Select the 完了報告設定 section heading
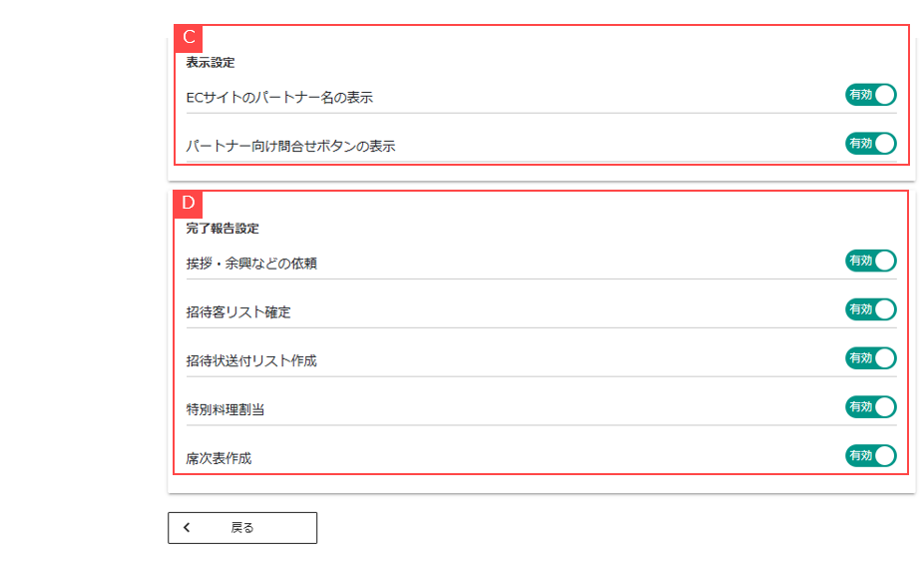Screen dimensions: 924x564 coord(223,229)
